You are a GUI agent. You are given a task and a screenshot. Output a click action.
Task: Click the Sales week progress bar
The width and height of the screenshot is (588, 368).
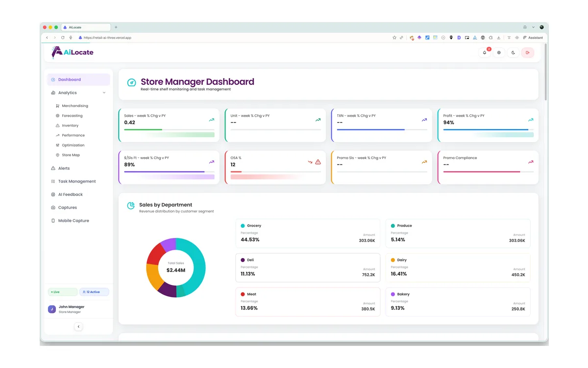pos(169,130)
